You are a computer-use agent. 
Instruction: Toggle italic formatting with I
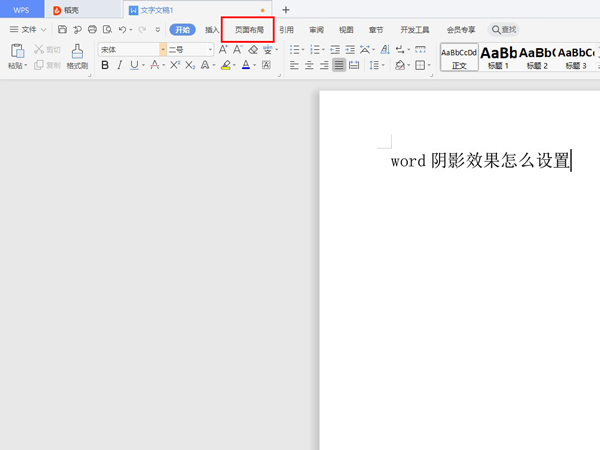click(120, 65)
